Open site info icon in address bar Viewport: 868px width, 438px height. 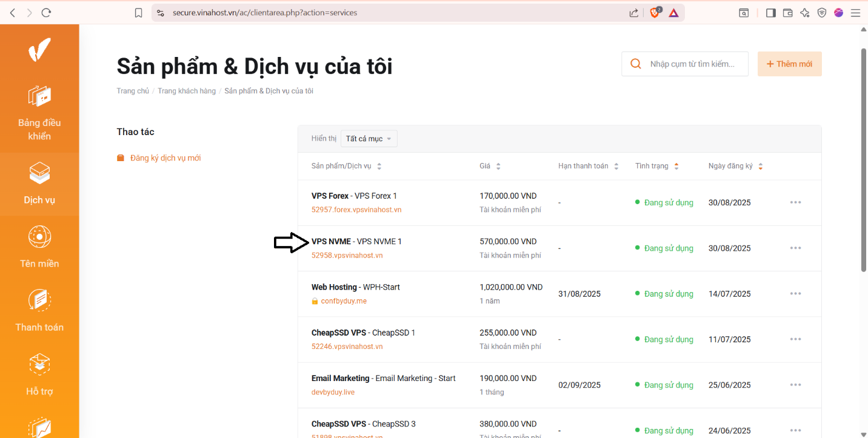point(160,13)
